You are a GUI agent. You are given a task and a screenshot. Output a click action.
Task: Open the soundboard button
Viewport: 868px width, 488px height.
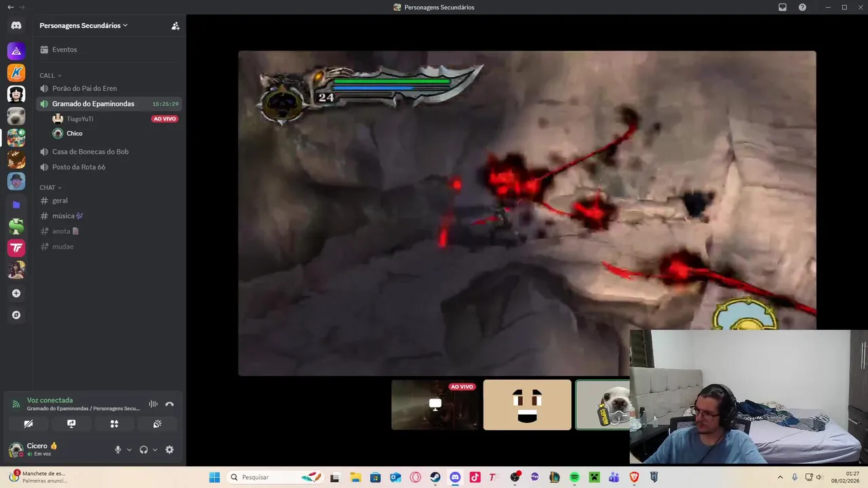coord(157,424)
